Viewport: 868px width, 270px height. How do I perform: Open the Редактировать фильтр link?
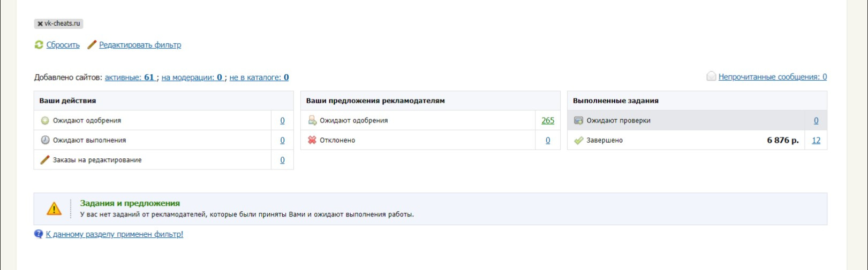140,45
